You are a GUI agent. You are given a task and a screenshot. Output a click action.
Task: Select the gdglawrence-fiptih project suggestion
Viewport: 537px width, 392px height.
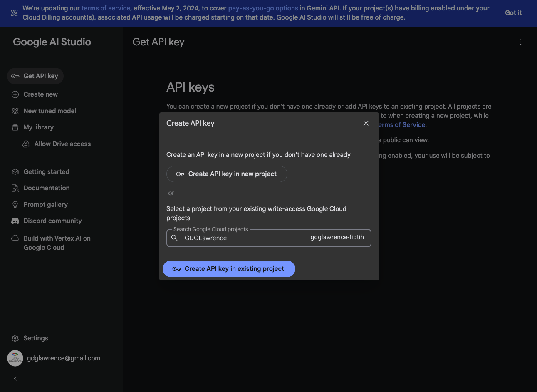pos(337,237)
